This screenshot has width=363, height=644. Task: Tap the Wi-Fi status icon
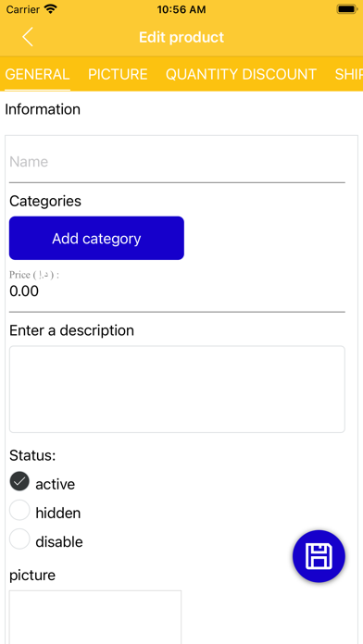tap(51, 9)
